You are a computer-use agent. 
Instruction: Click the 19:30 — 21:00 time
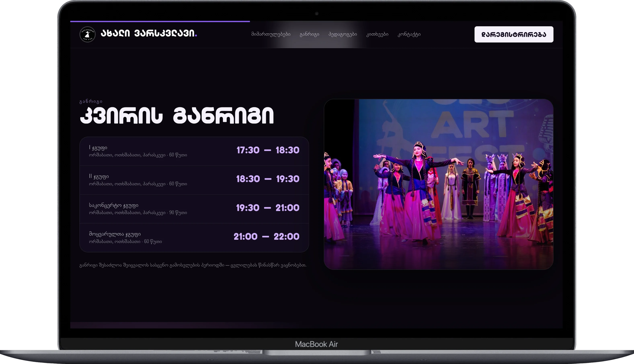click(268, 208)
